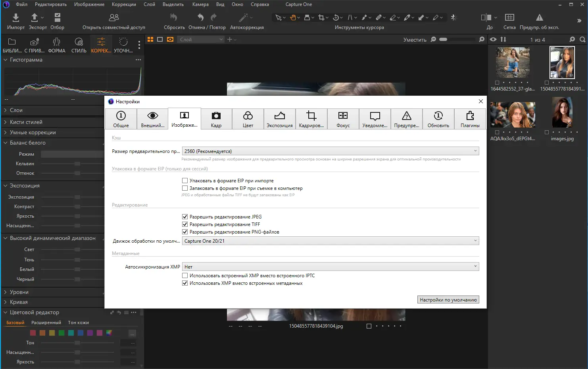Image resolution: width=588 pixels, height=369 pixels.
Task: Open the УТОЧН... refine tool tab
Action: point(123,45)
